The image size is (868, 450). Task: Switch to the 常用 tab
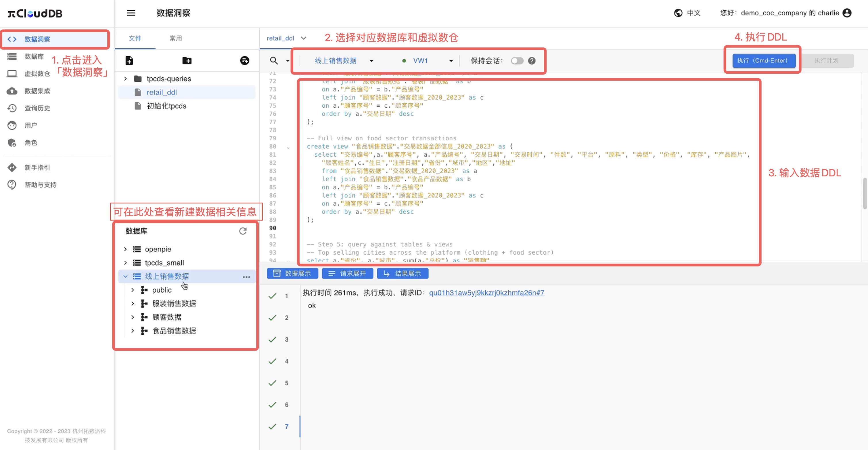176,39
